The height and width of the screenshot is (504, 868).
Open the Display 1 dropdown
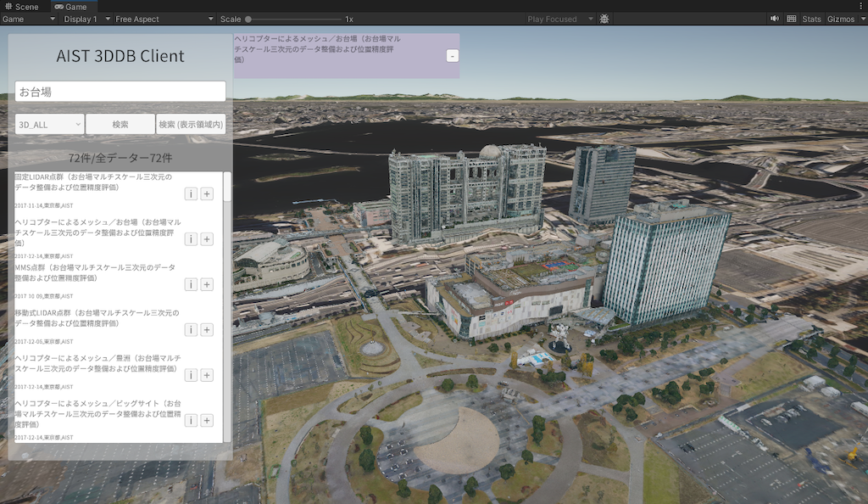click(87, 19)
